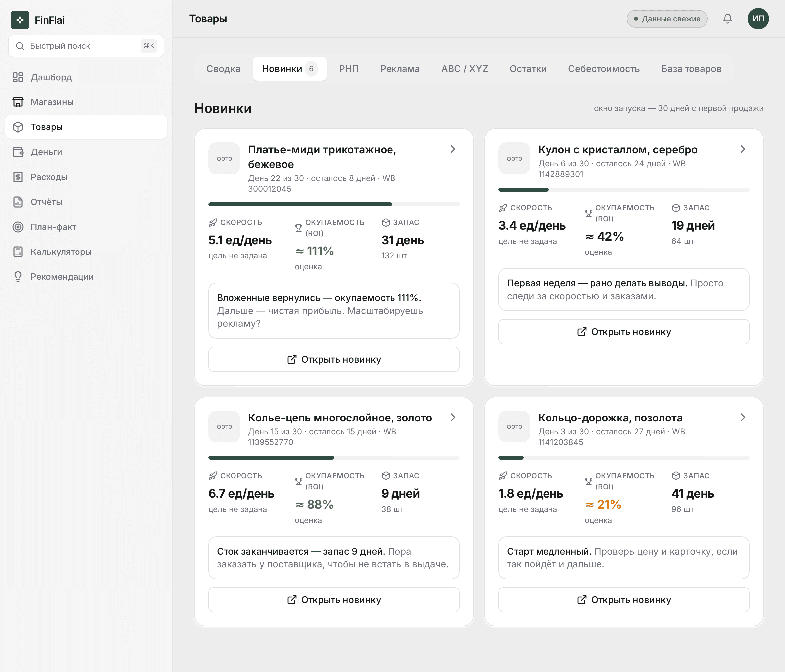This screenshot has height=672, width=785.
Task: Open Отчёты section in sidebar
Action: click(86, 202)
